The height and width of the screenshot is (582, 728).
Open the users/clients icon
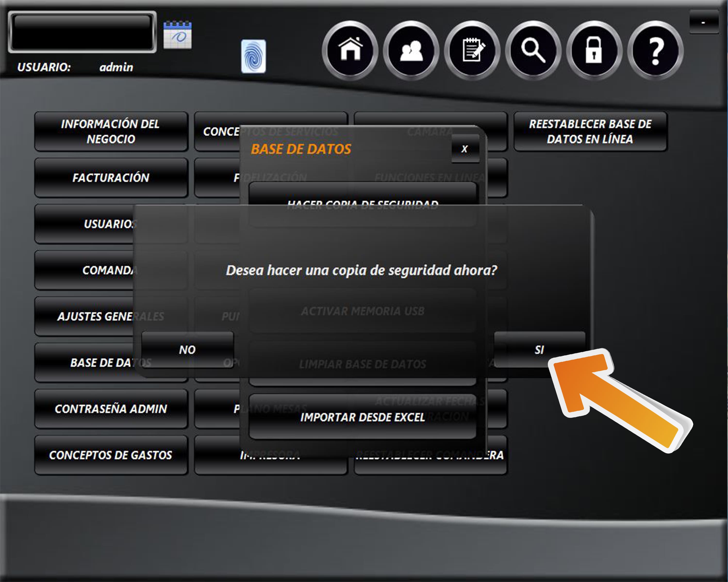(411, 50)
